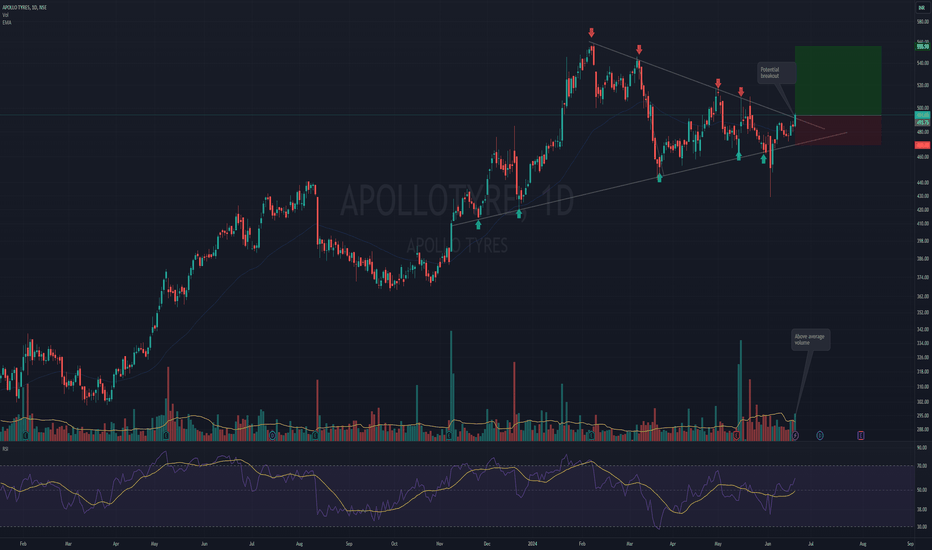This screenshot has width=932, height=550.
Task: Click the teal current price tag on the axis
Action: click(922, 115)
